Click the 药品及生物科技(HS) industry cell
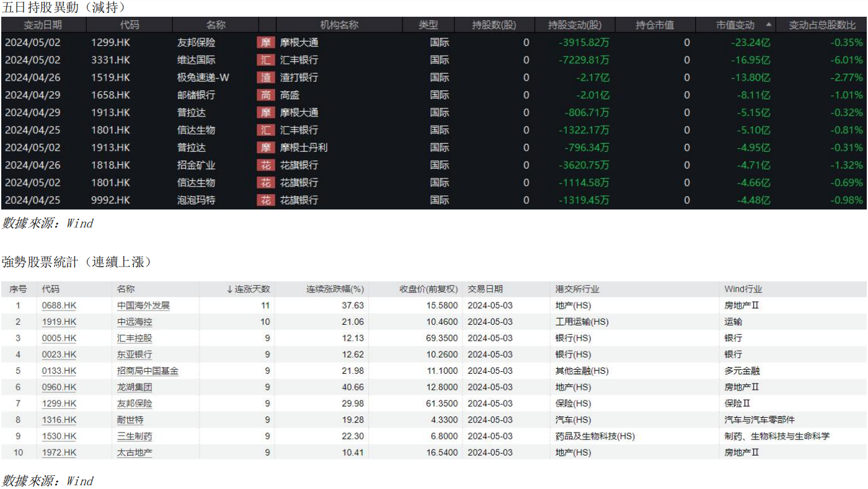The image size is (868, 489). pyautogui.click(x=595, y=436)
